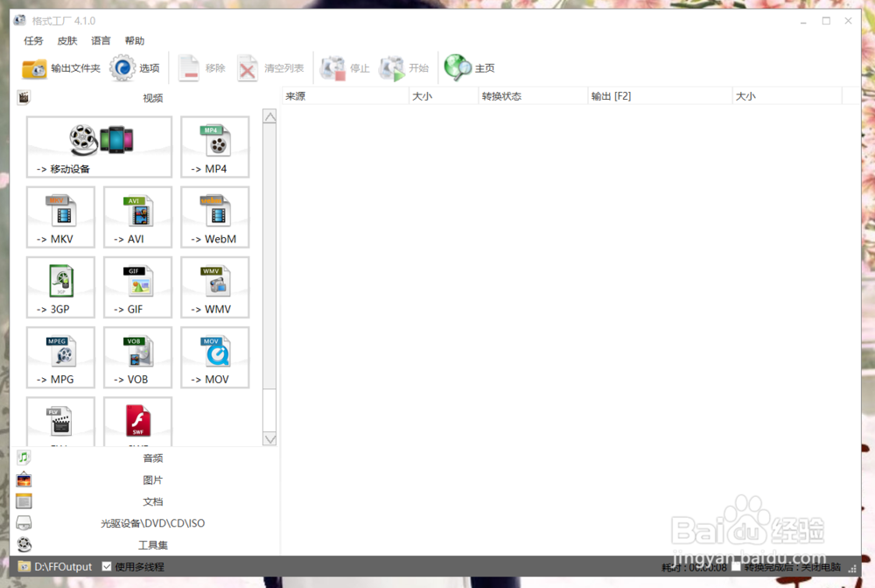
Task: Click the format list scrollbar track
Action: [x=269, y=410]
